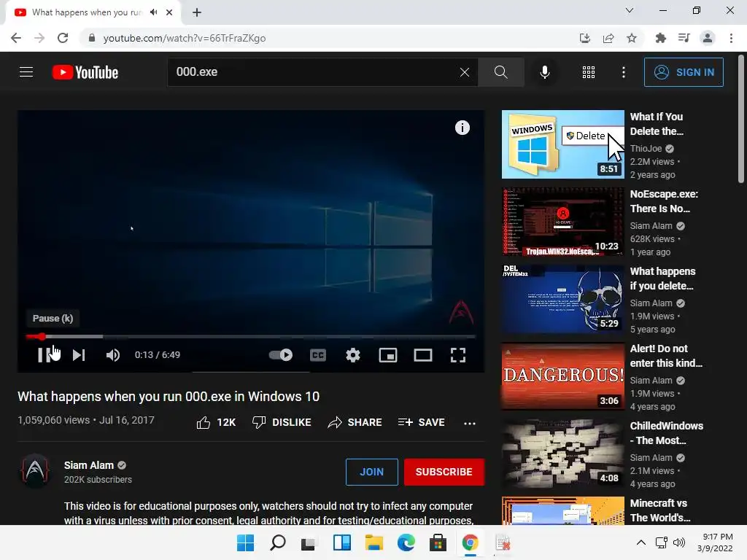Open ThioJoe channel name

click(x=646, y=149)
